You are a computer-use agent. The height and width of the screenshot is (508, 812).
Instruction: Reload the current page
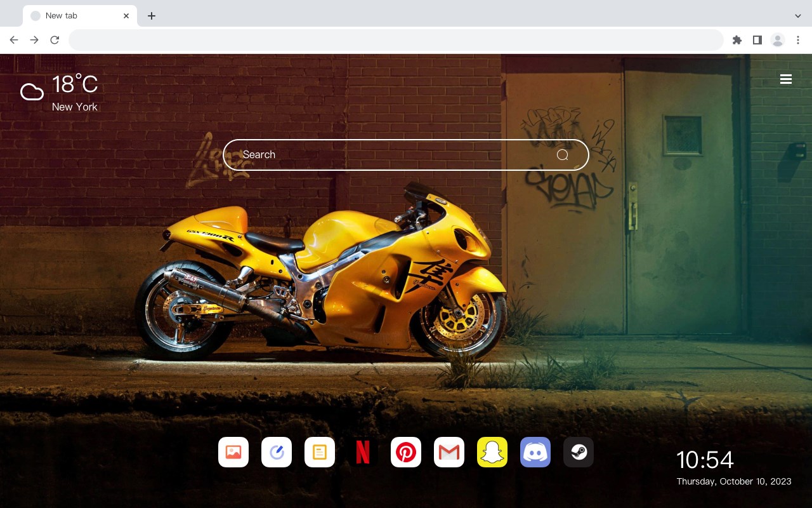click(x=55, y=40)
